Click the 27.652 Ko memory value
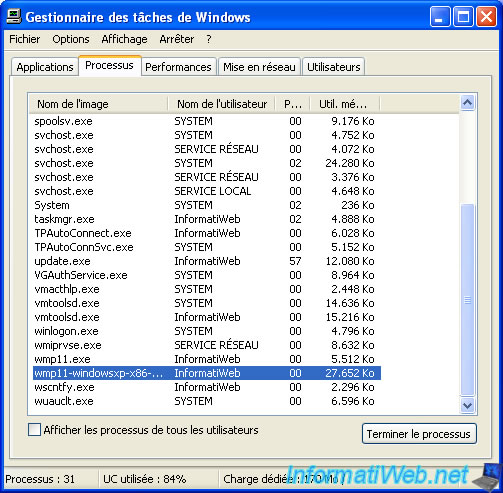 [x=350, y=373]
